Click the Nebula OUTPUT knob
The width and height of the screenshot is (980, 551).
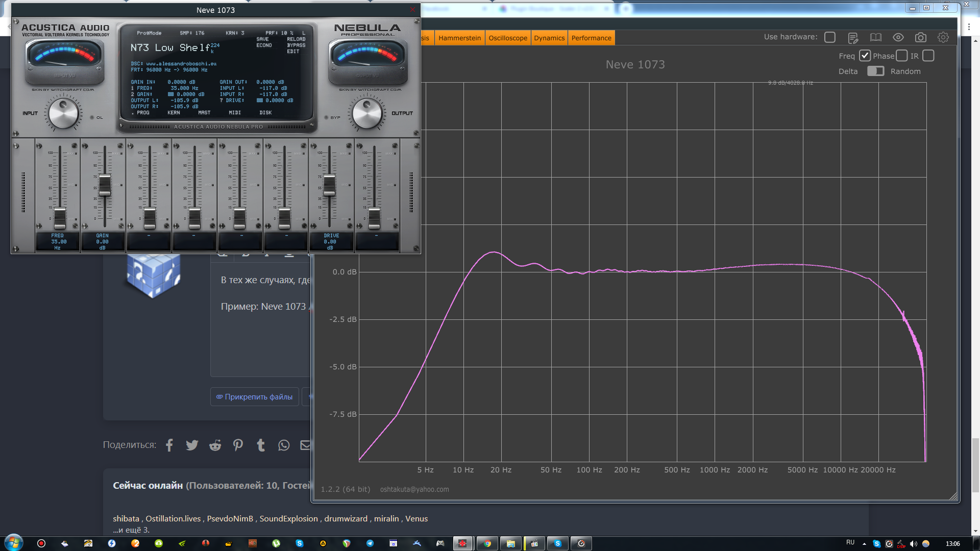click(367, 114)
